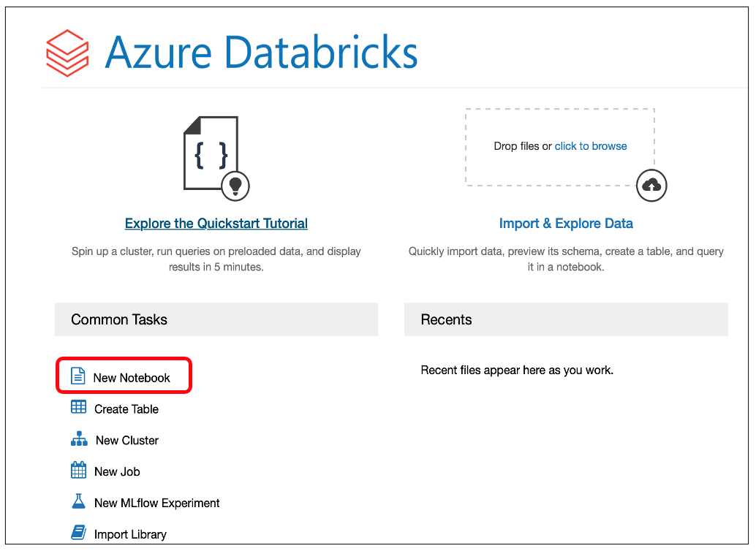Open Explore the Quickstart Tutorial link
Viewport: 756px width, 551px height.
point(216,224)
